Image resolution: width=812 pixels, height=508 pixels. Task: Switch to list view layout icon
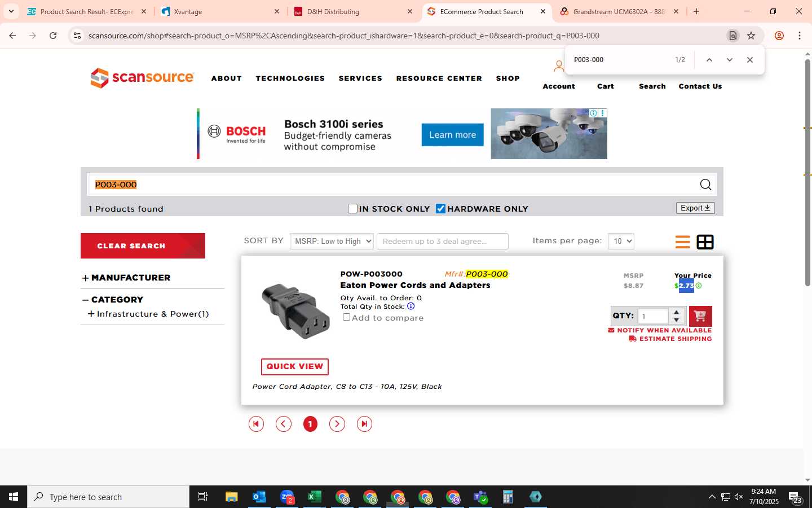682,242
